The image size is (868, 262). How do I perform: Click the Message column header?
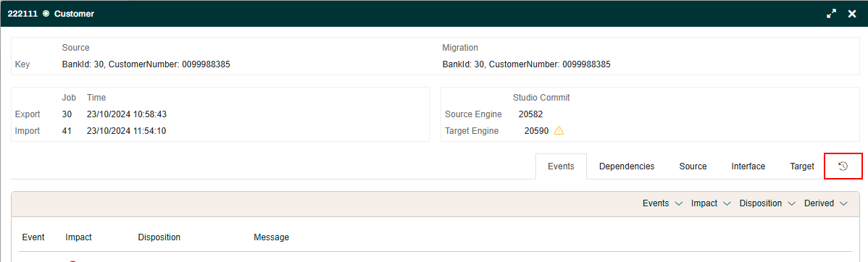271,237
